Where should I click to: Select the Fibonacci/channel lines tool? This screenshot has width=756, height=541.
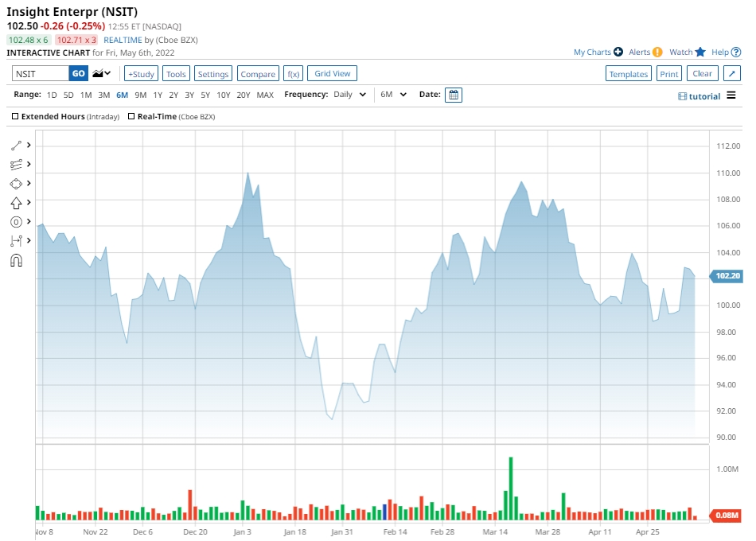[x=16, y=165]
